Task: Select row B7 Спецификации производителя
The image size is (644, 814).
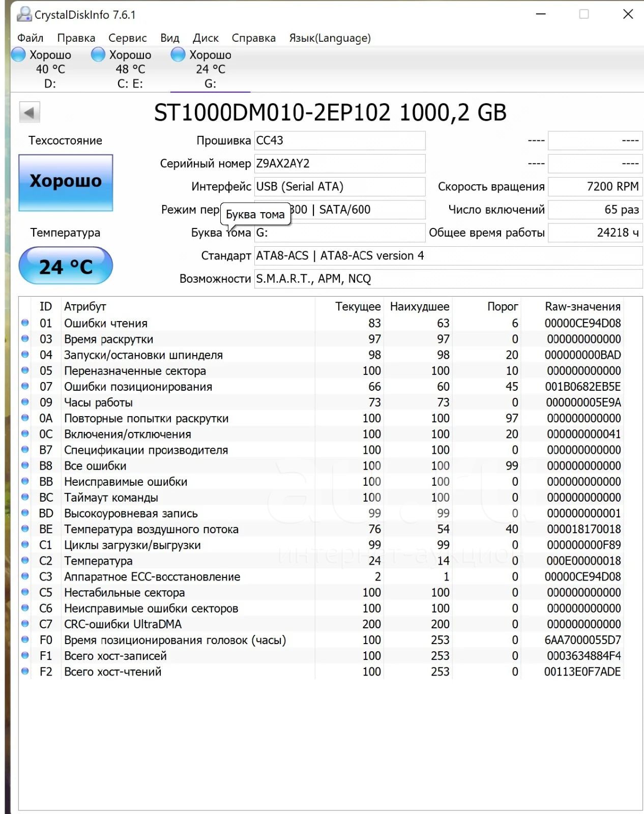Action: [321, 450]
